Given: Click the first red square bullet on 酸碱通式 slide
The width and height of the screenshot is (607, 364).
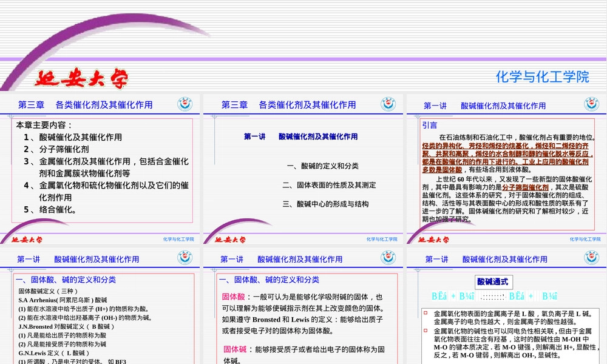Looking at the screenshot, I should (426, 313).
